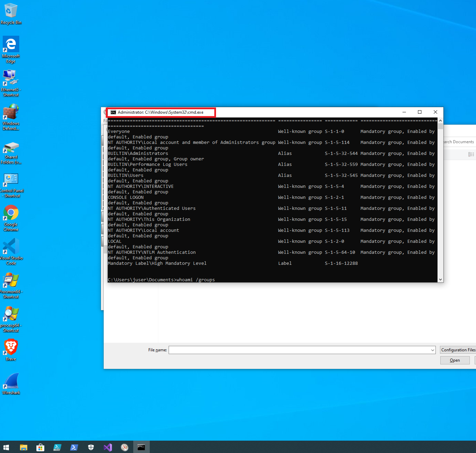Select the Shared Folders desktop icon
This screenshot has width=476, height=453.
coord(11,153)
